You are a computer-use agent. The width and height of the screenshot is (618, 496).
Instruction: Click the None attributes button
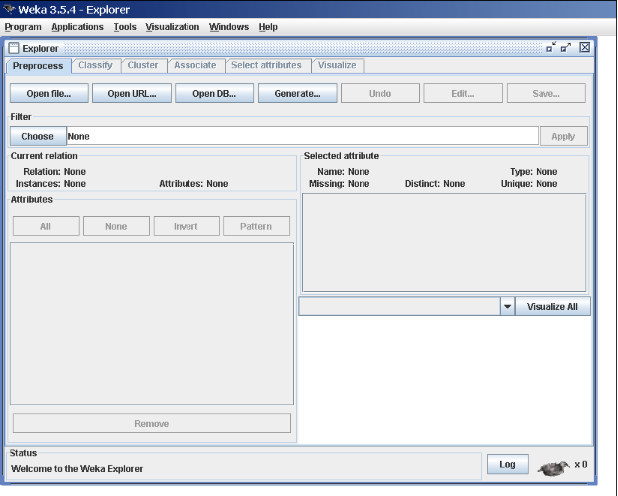point(116,226)
